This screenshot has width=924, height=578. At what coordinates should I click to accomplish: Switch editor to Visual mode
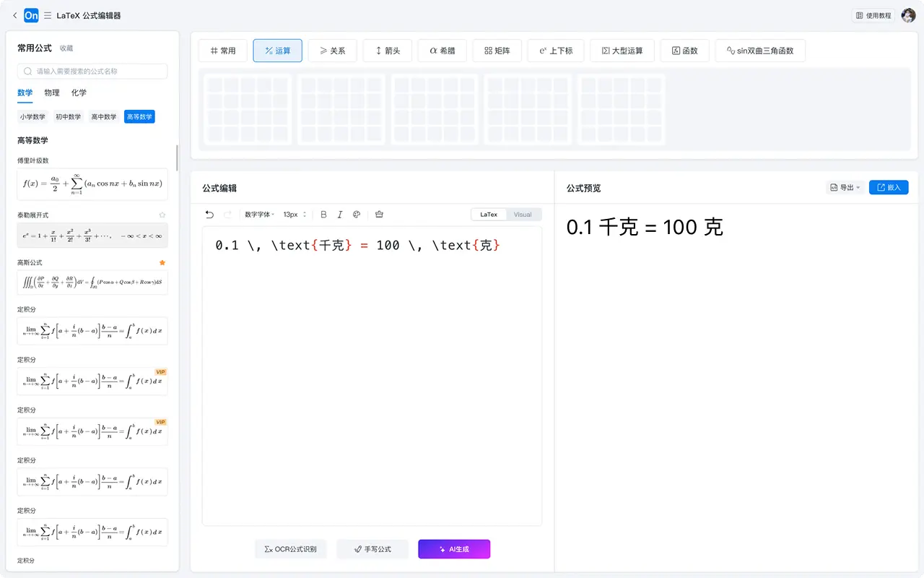523,215
